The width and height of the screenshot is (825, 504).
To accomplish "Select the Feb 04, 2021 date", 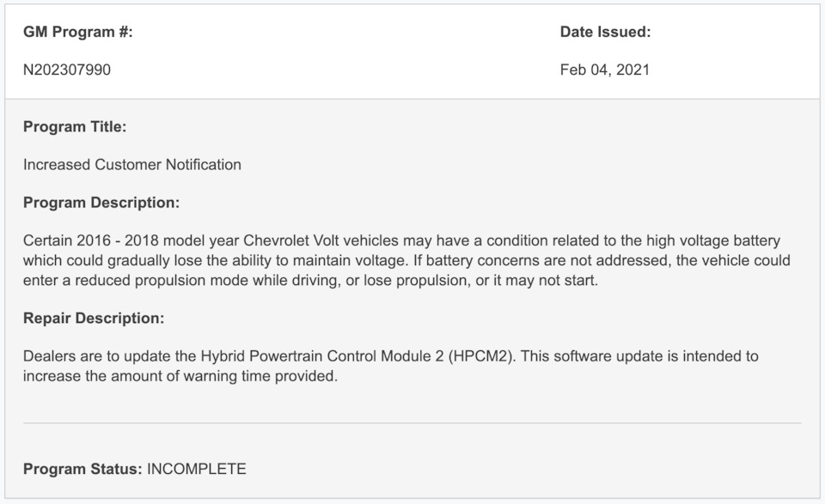I will (x=604, y=70).
